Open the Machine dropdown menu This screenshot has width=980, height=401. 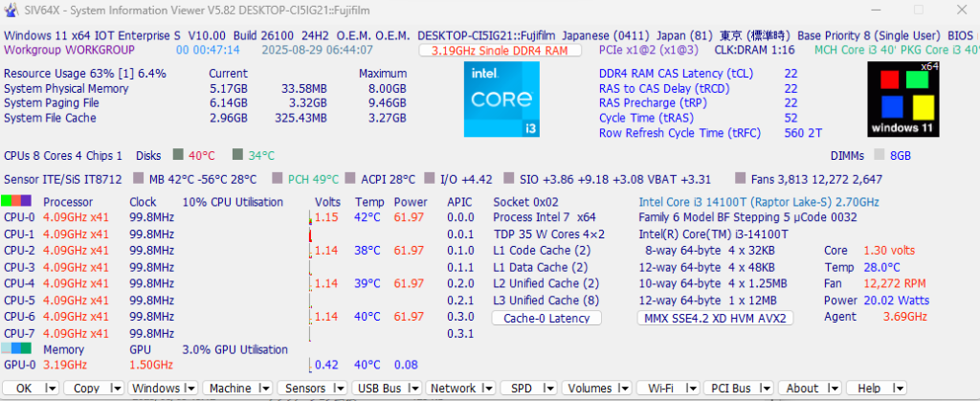coord(266,388)
